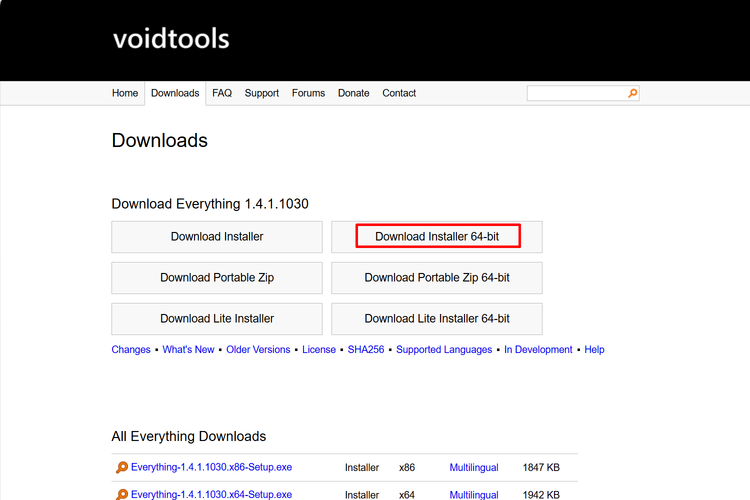Click the x64 Setup file's download icon
Screen dimensions: 750x500
[x=121, y=494]
